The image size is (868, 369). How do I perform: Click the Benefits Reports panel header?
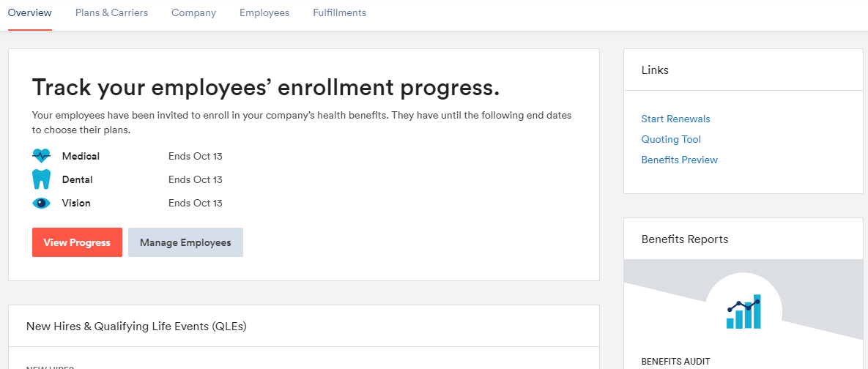click(x=743, y=239)
